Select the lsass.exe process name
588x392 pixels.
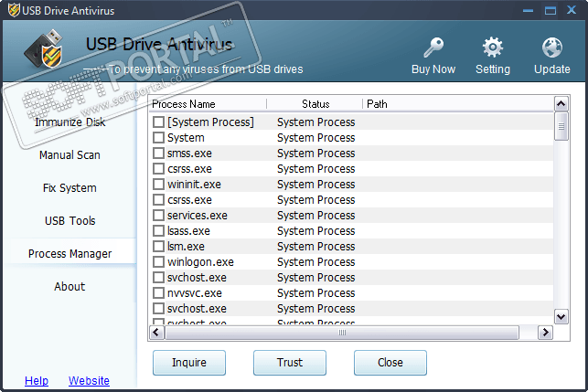point(188,231)
